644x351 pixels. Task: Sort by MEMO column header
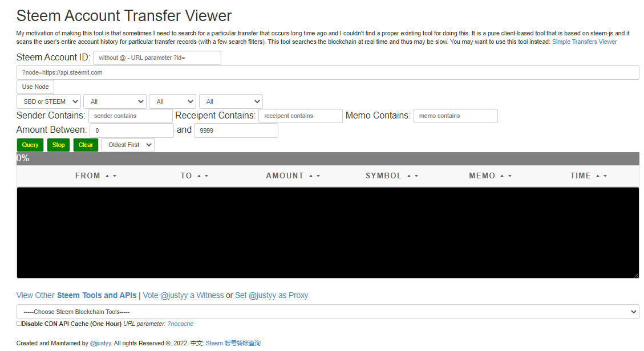pos(482,175)
